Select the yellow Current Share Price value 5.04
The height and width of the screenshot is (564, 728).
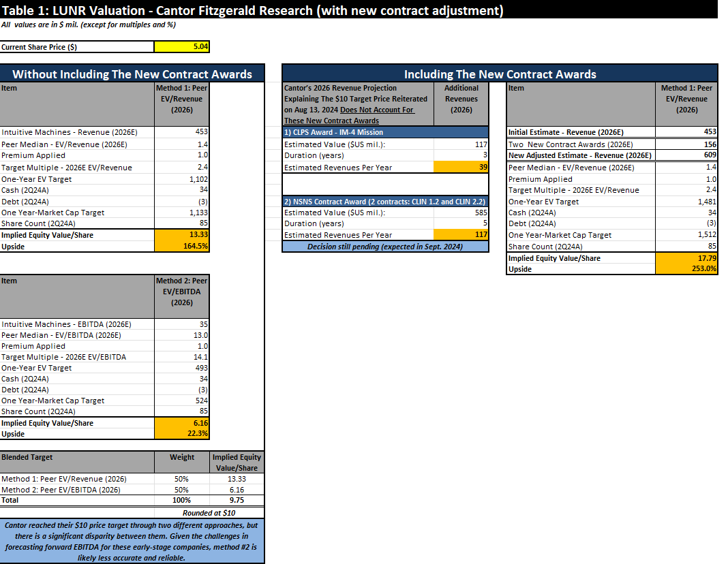coord(181,47)
